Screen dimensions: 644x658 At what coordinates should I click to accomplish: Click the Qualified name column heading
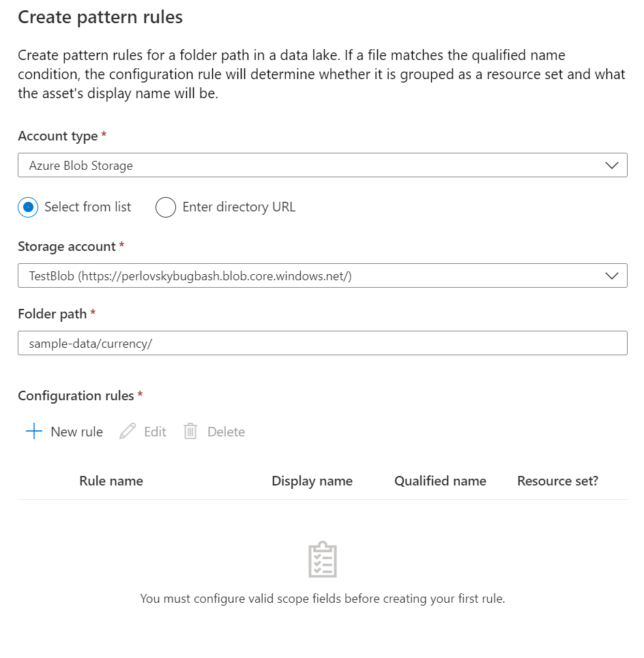pyautogui.click(x=439, y=481)
